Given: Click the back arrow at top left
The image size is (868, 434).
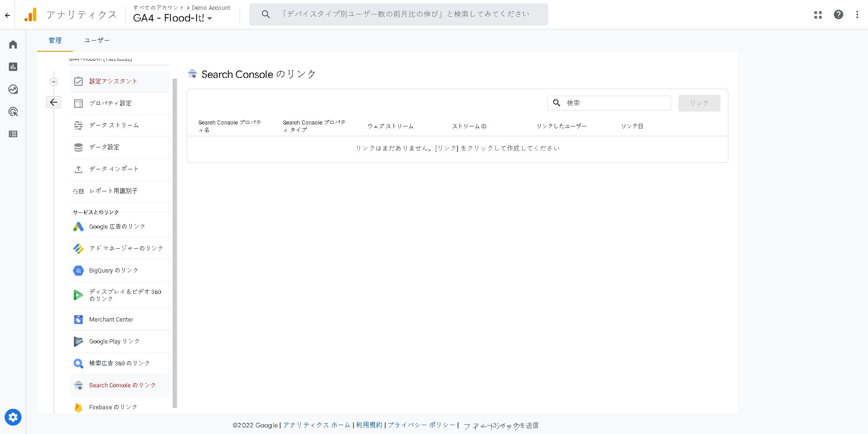Looking at the screenshot, I should 7,15.
